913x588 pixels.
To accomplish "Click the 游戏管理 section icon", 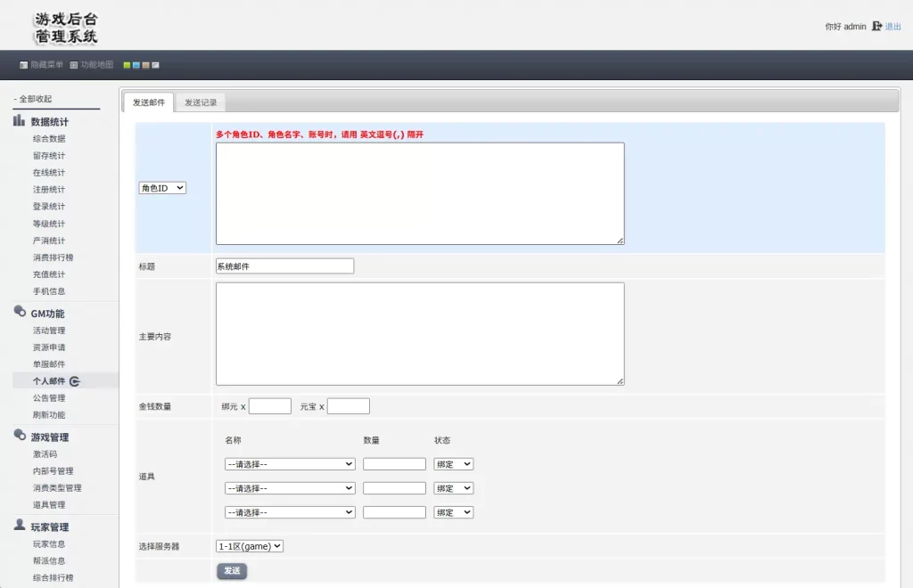I will click(x=20, y=437).
